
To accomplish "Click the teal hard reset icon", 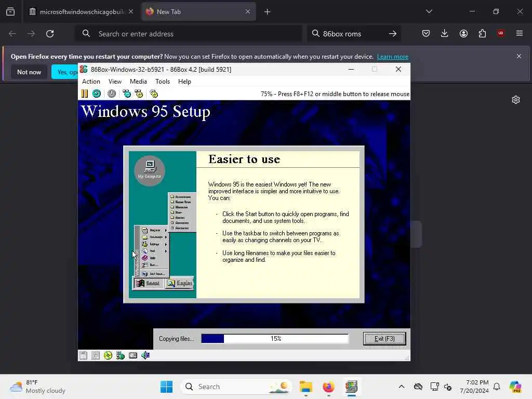I will pyautogui.click(x=97, y=94).
